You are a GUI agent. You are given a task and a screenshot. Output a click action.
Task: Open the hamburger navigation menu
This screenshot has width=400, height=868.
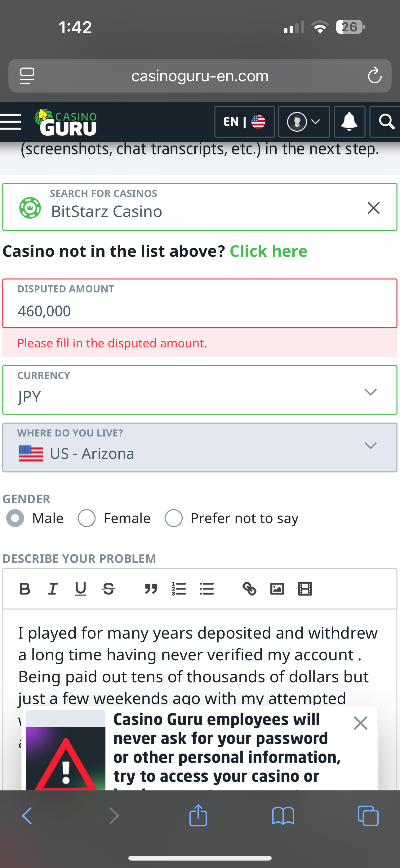click(11, 122)
